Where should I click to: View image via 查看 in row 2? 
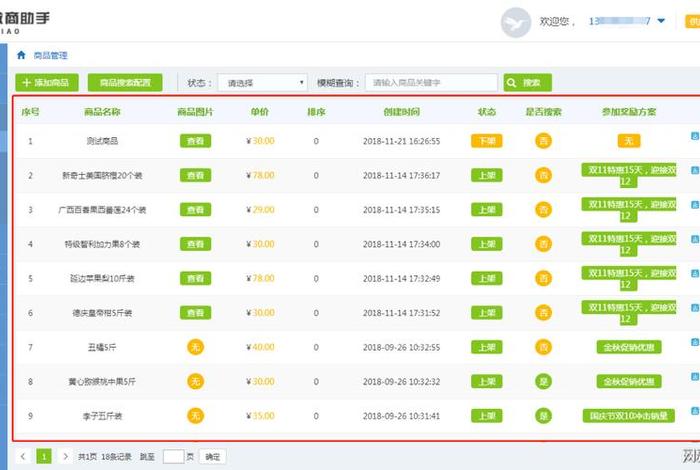(196, 175)
